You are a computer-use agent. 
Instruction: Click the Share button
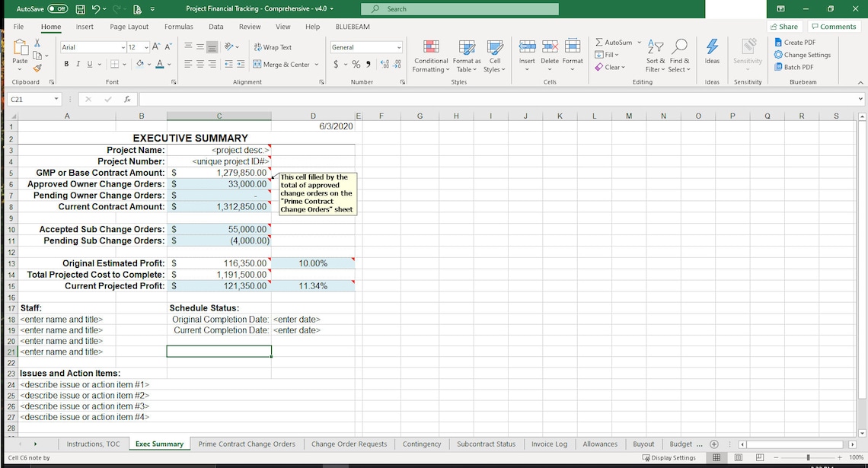tap(784, 26)
